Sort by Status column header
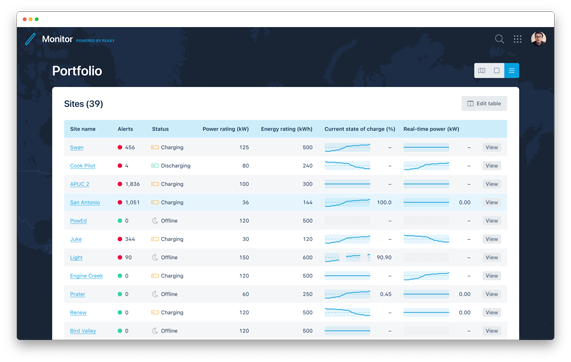This screenshot has height=362, width=571. pos(160,129)
